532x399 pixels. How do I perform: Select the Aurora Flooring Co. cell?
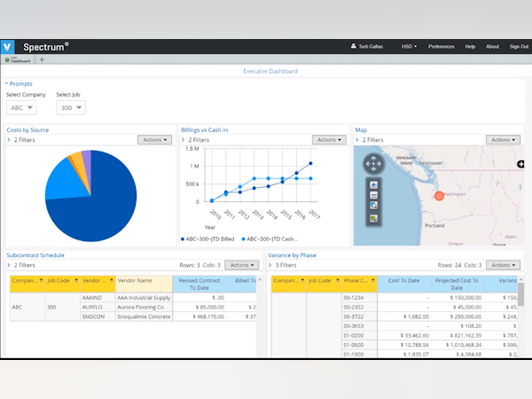point(144,307)
